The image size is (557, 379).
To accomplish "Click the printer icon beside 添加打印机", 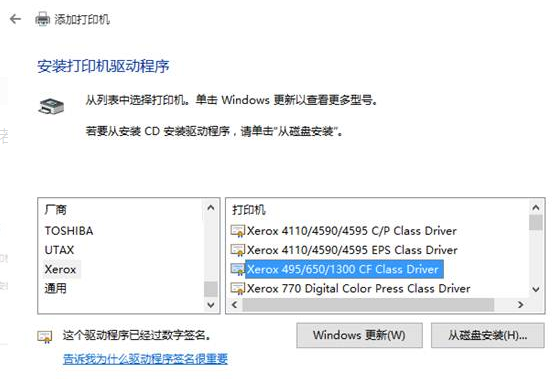I will [x=42, y=19].
